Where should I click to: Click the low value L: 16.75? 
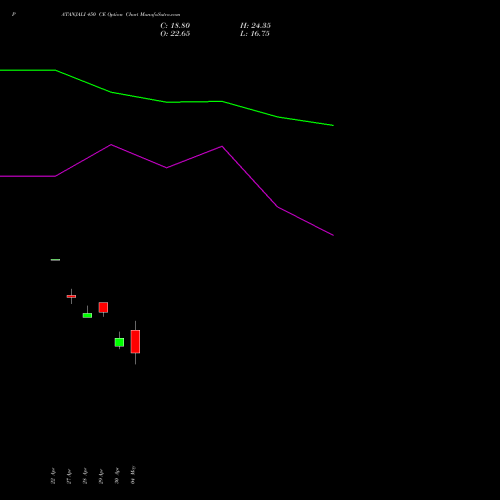(x=255, y=34)
